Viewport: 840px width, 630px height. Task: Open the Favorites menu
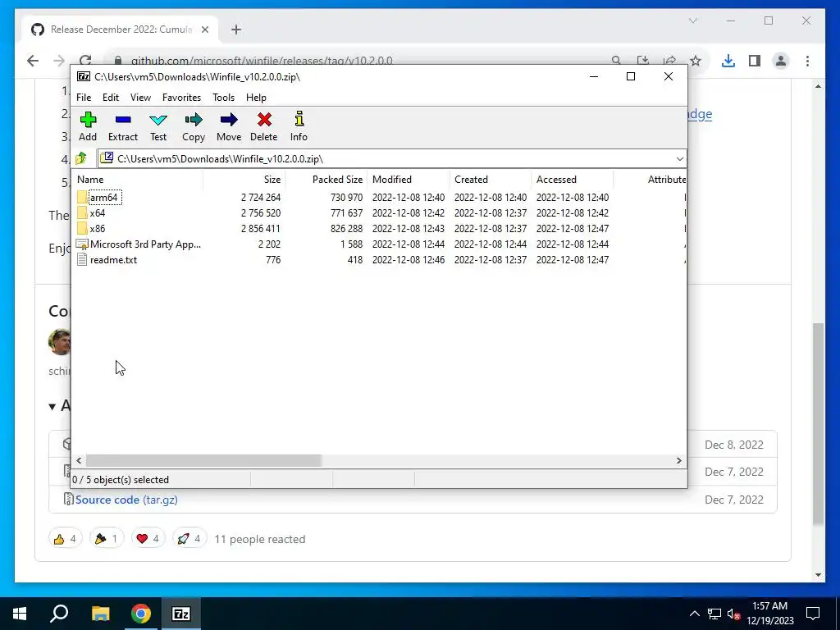(x=181, y=98)
